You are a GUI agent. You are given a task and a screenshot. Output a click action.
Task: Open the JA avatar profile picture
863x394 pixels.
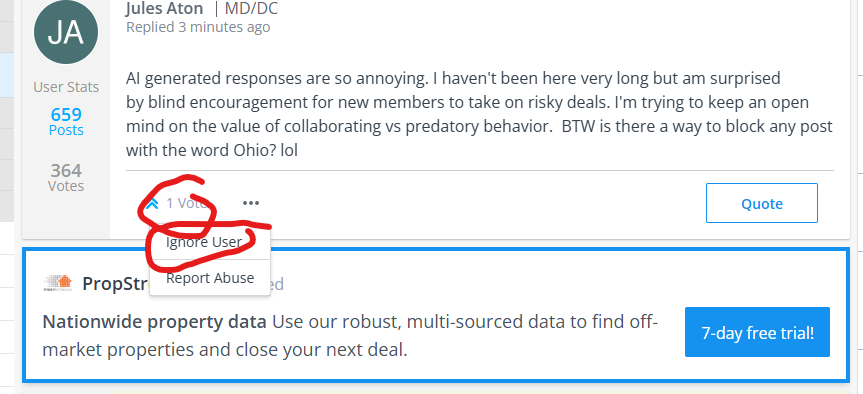pos(66,32)
